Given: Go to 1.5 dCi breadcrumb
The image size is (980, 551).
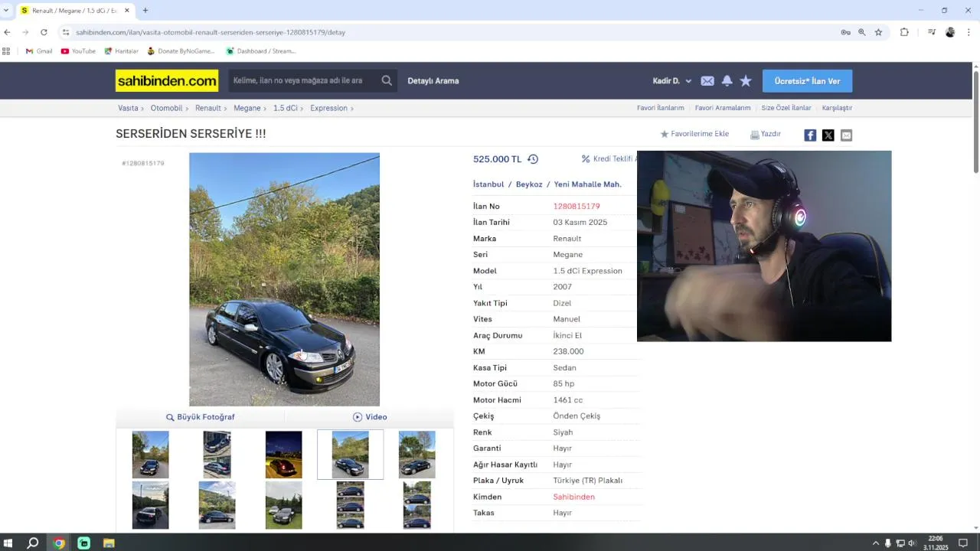Looking at the screenshot, I should pyautogui.click(x=285, y=108).
